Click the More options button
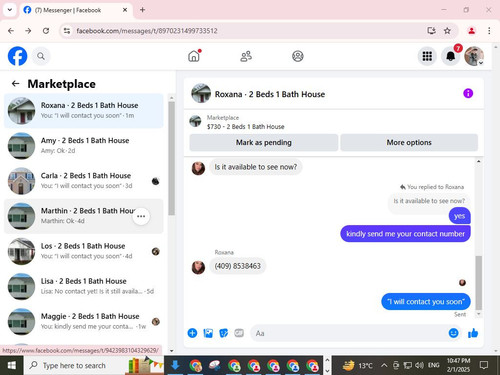 [409, 143]
